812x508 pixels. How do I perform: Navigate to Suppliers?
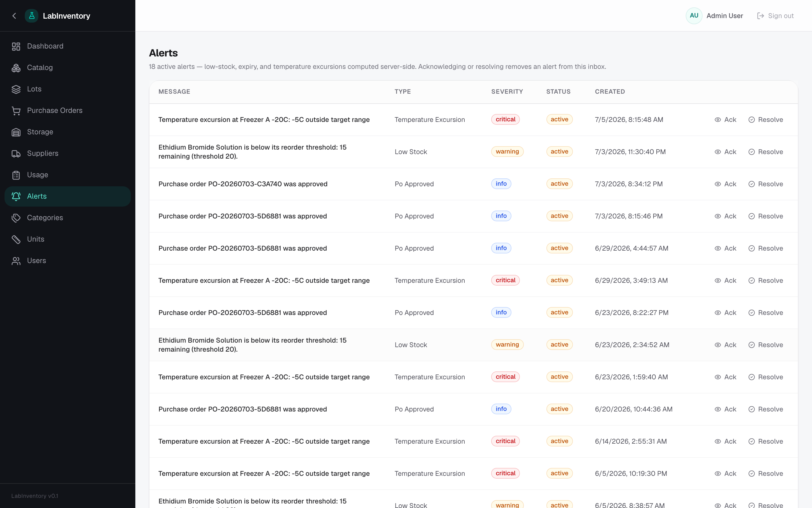tap(67, 154)
